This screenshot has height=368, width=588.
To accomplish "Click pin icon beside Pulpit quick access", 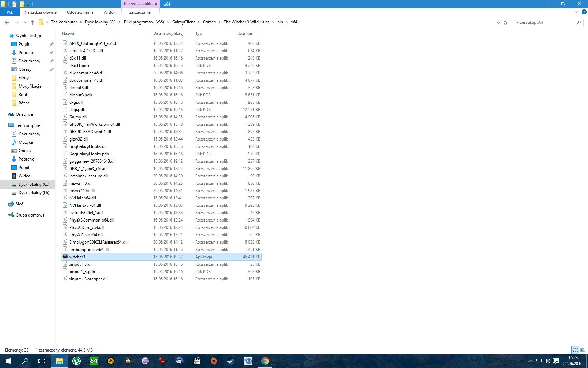I will 52,44.
